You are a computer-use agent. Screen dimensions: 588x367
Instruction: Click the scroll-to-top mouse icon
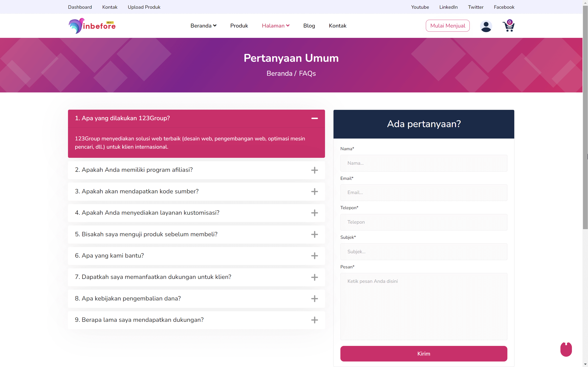coord(566,349)
